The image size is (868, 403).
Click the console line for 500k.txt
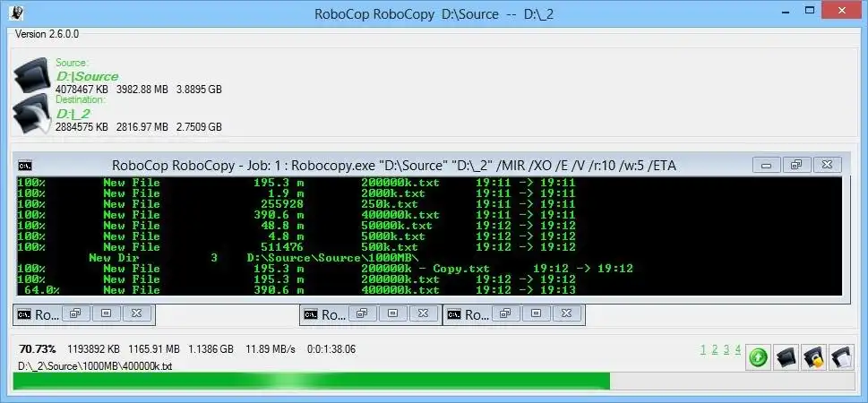(x=296, y=247)
